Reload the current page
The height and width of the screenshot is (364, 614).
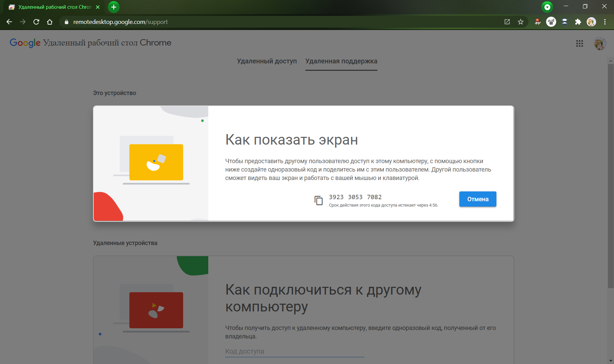click(36, 22)
